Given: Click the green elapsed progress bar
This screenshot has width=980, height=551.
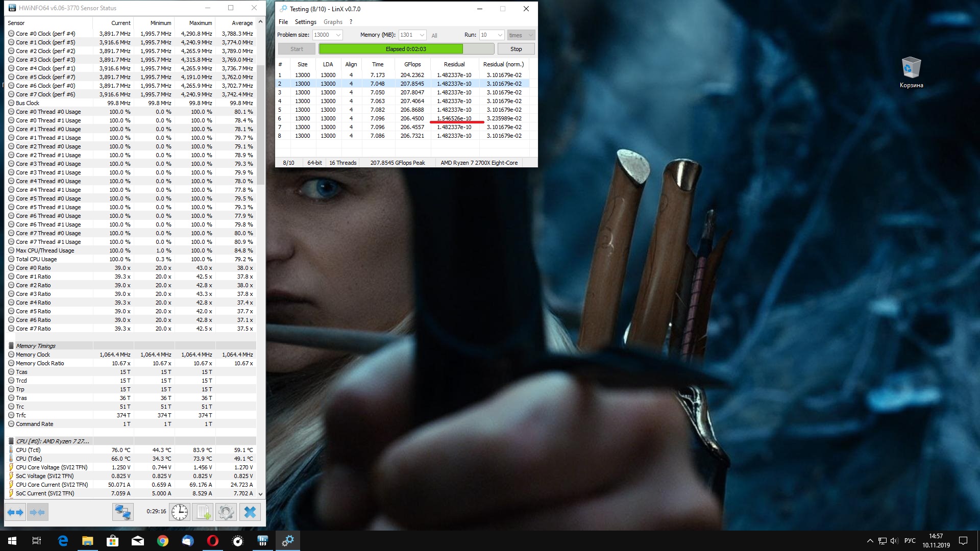Looking at the screenshot, I should (x=391, y=49).
